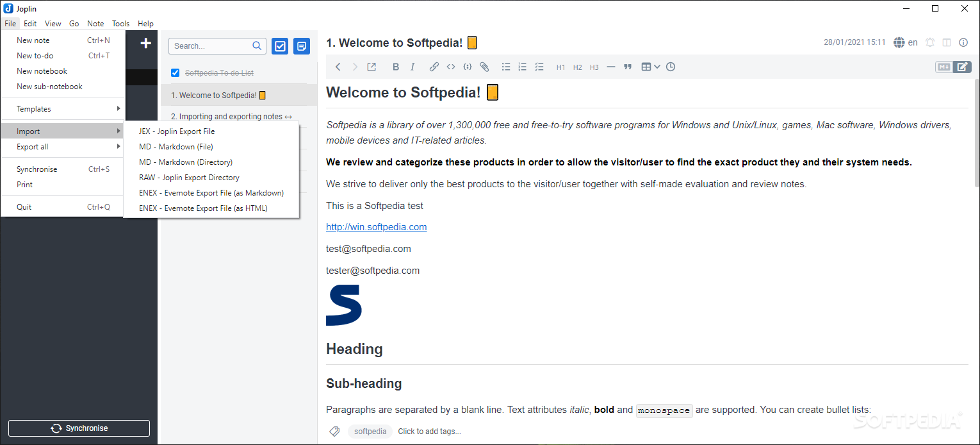Viewport: 980px width, 445px height.
Task: Insert a table
Action: (646, 67)
